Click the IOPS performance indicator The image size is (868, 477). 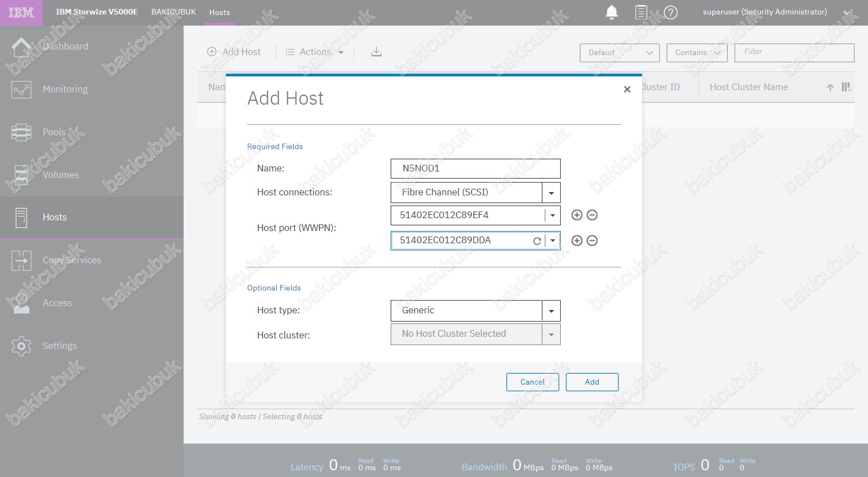pyautogui.click(x=714, y=465)
